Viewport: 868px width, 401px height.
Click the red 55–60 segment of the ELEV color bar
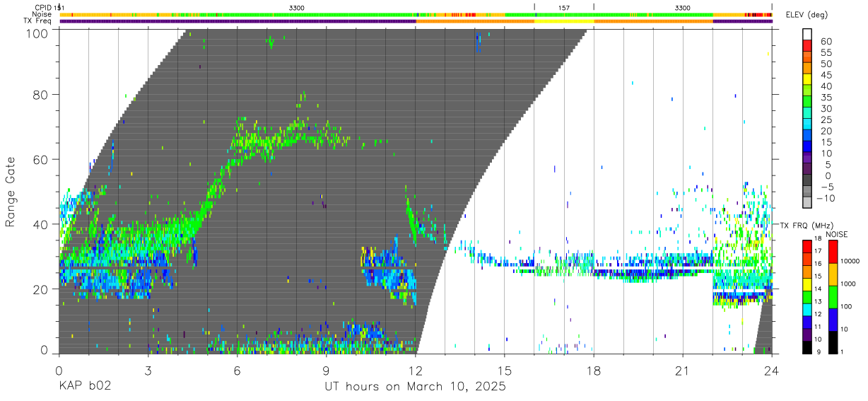(x=808, y=47)
